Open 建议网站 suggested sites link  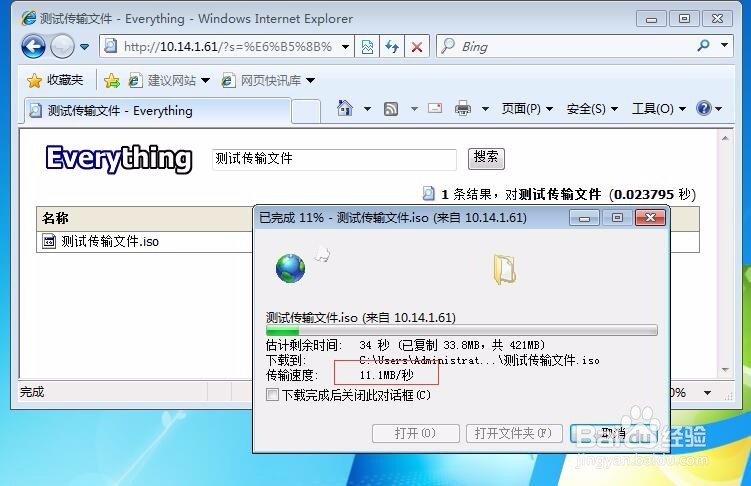169,80
